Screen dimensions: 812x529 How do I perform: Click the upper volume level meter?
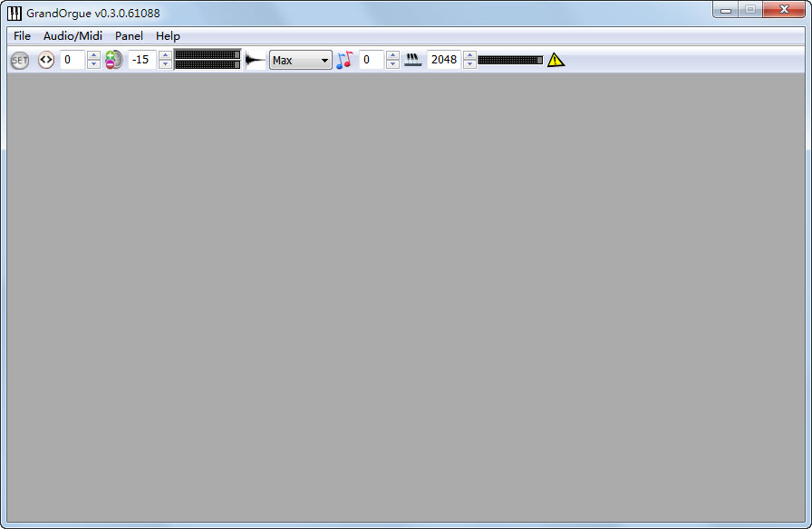pyautogui.click(x=208, y=55)
